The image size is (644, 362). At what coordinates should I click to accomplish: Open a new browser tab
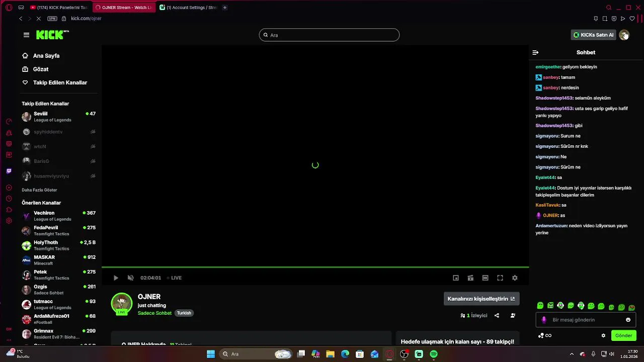[x=225, y=8]
